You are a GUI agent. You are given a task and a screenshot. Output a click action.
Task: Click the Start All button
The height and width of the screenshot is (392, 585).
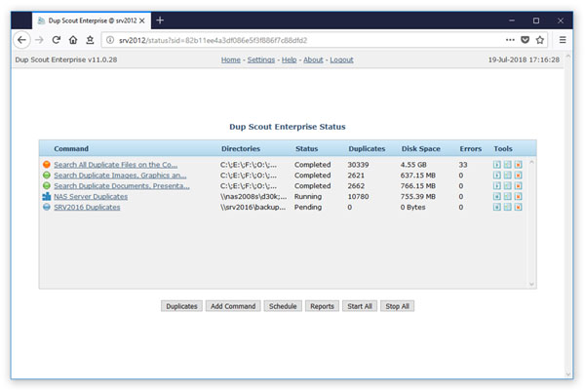(360, 306)
